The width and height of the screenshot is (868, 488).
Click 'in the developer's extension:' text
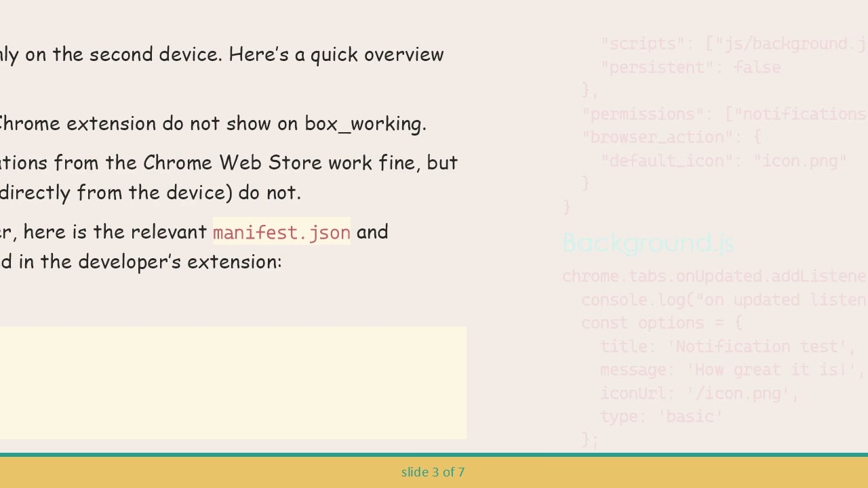[x=140, y=262]
